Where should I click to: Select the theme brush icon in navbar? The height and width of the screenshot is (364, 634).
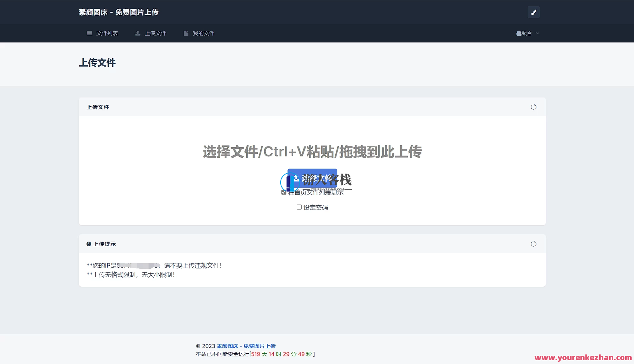(x=534, y=12)
